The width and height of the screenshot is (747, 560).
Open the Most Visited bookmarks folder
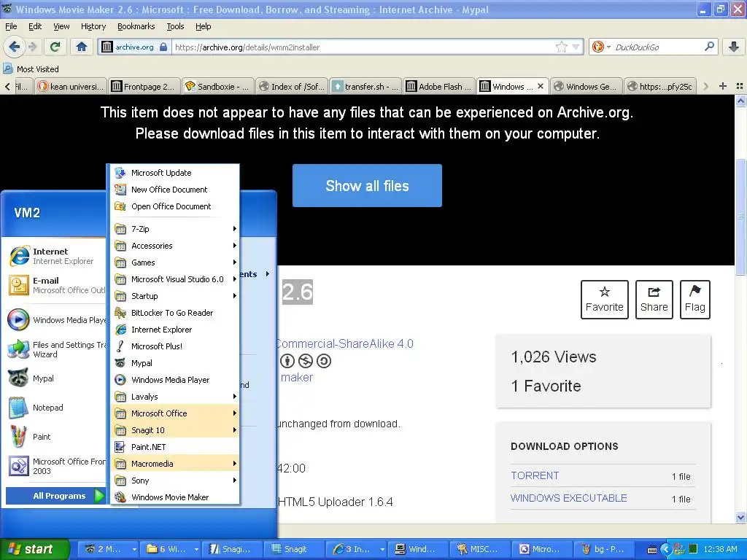(31, 69)
